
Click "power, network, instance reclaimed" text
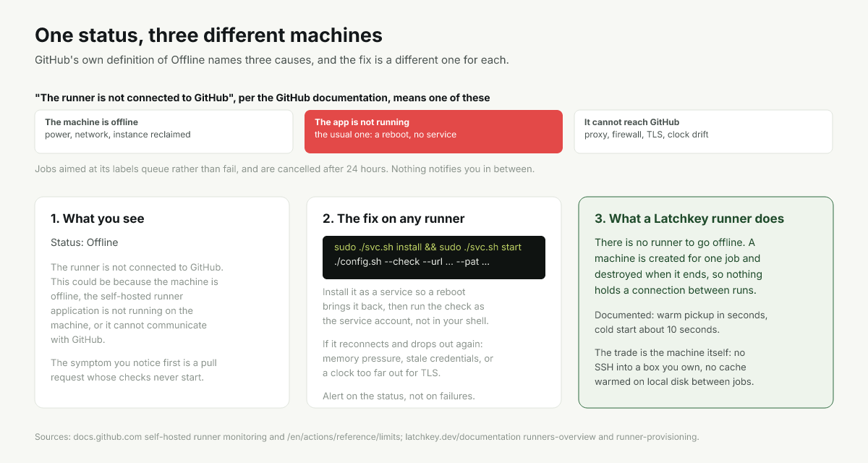(117, 135)
